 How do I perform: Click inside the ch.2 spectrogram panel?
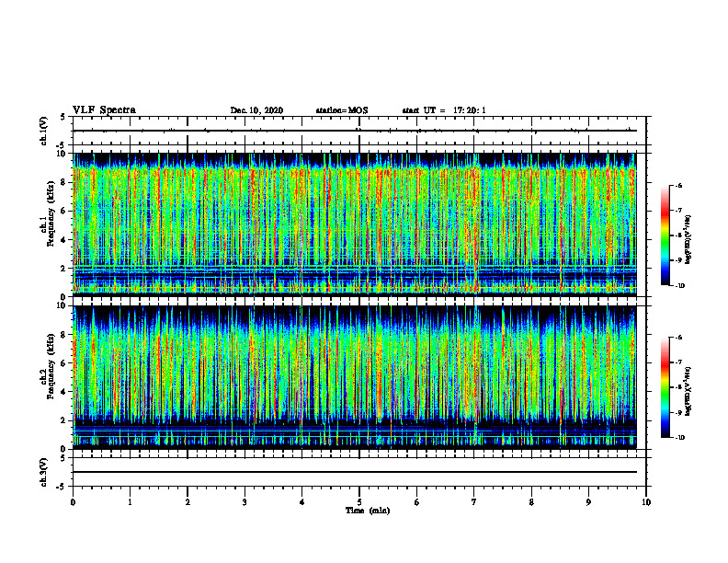click(x=355, y=377)
